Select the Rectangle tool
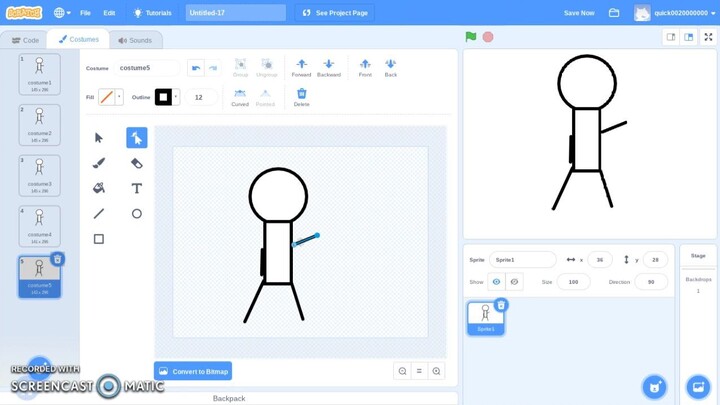 click(99, 239)
